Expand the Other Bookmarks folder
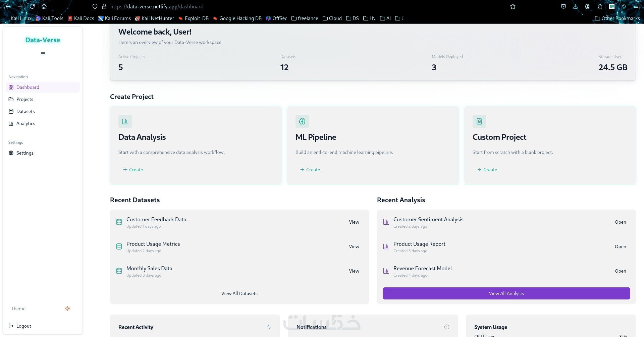Screen dimensions: 644x337 617,18
